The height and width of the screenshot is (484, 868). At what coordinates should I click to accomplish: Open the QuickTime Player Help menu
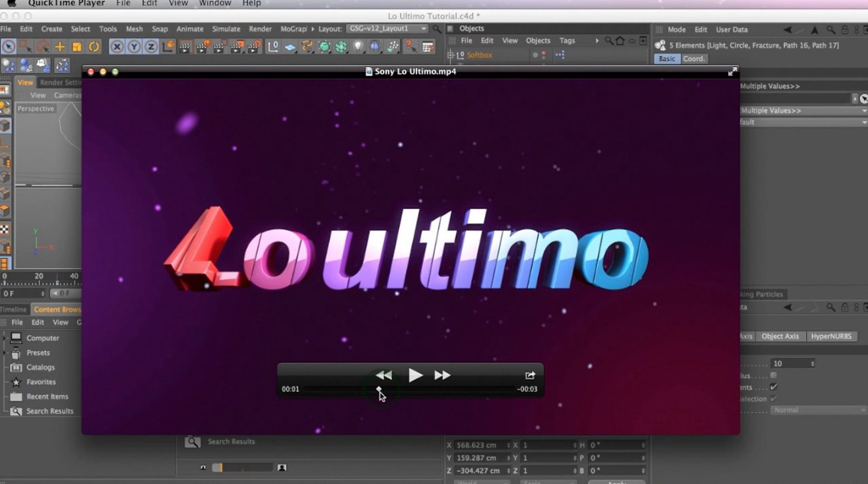point(251,4)
